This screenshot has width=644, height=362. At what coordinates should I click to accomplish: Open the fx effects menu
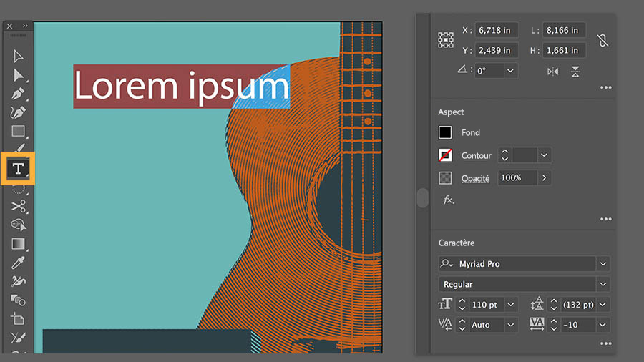coord(449,200)
